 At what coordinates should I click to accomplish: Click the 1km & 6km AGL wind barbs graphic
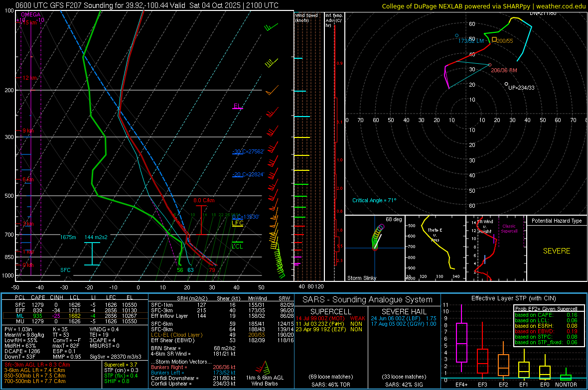coord(263,368)
